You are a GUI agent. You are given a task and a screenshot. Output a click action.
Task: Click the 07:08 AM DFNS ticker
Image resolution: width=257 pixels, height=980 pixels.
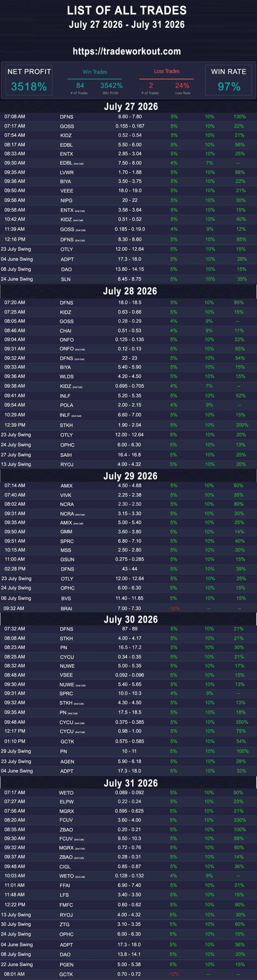(x=67, y=117)
